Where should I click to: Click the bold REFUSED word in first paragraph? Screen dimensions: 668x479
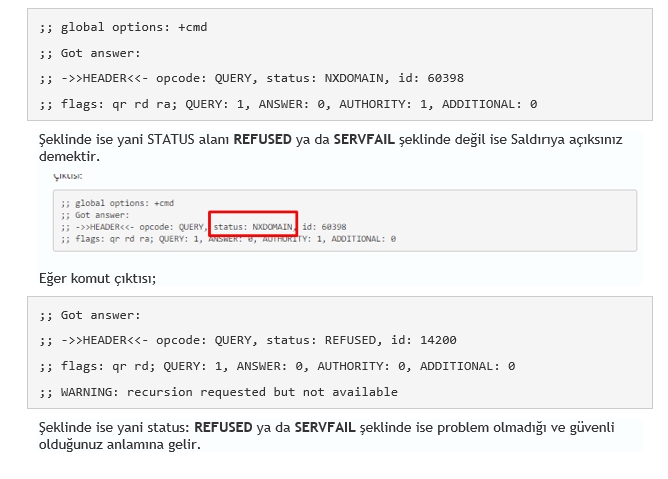pos(262,139)
